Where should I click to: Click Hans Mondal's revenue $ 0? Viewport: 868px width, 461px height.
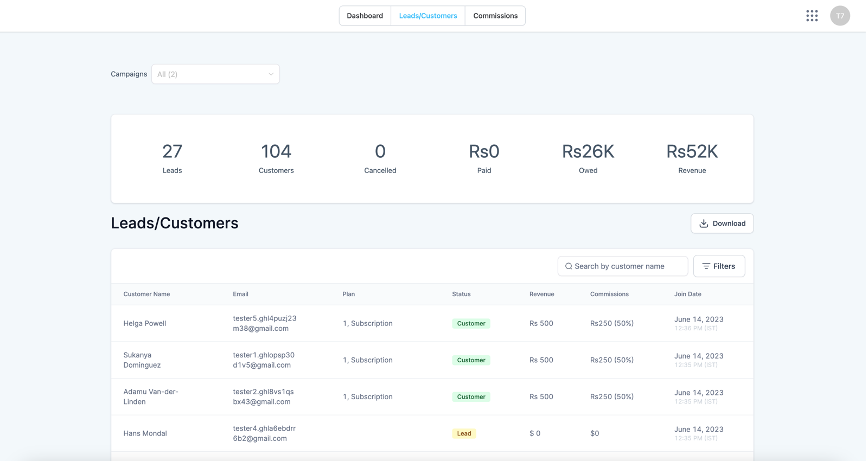point(535,433)
